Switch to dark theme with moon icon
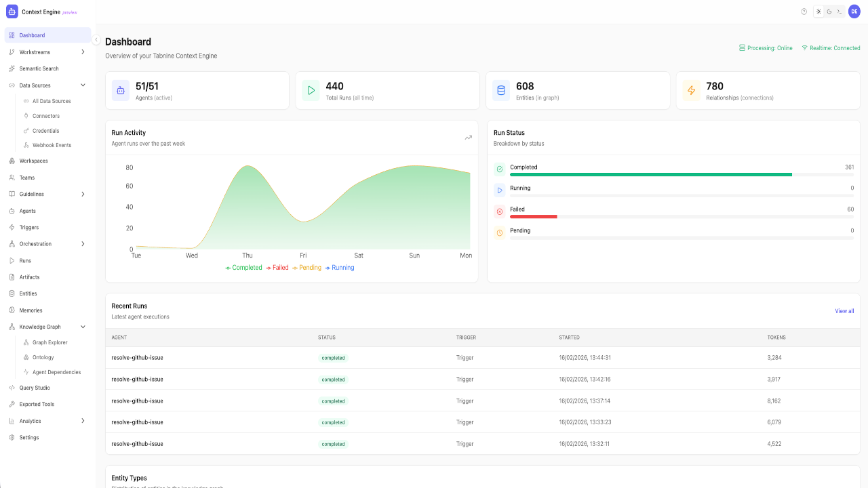868x488 pixels. [829, 12]
